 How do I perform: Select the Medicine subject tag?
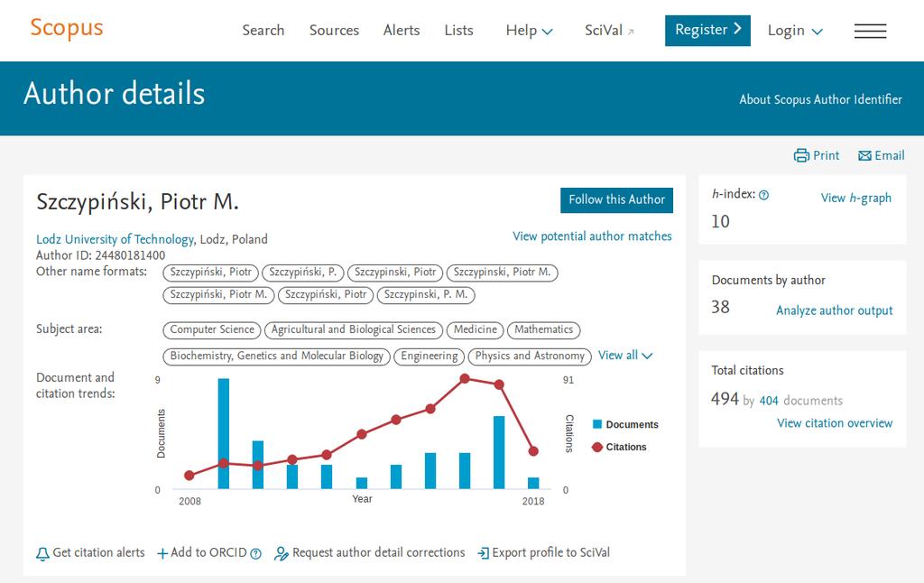tap(475, 330)
